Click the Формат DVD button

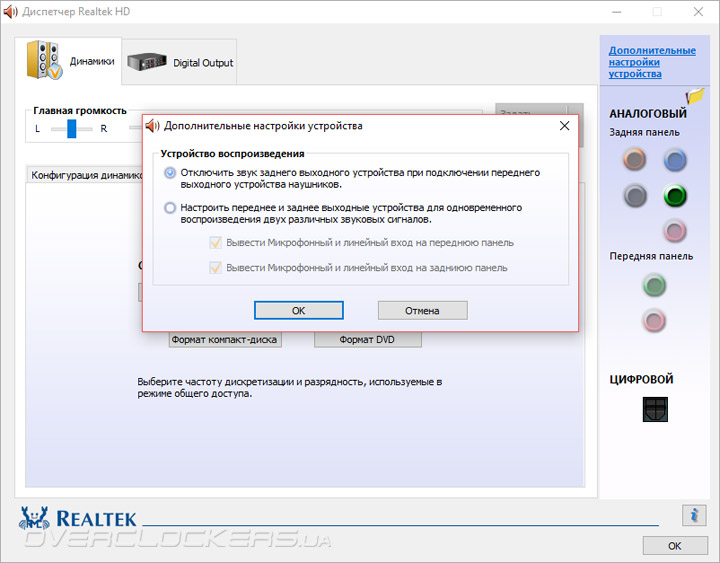click(367, 340)
